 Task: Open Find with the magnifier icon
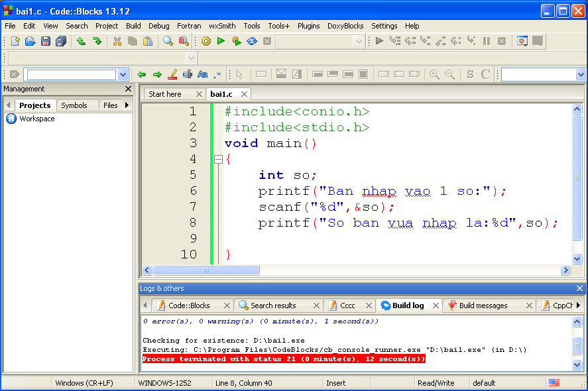click(x=168, y=41)
